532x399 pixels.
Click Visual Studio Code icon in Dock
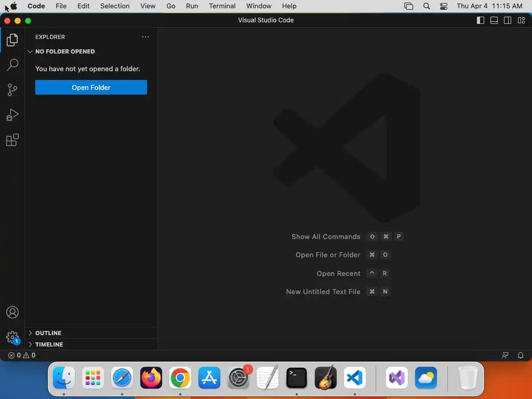(x=354, y=378)
